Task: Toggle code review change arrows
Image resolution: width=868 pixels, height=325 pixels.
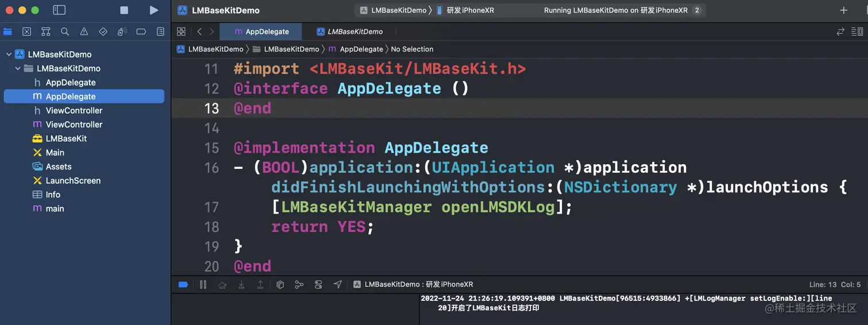Action: [840, 32]
